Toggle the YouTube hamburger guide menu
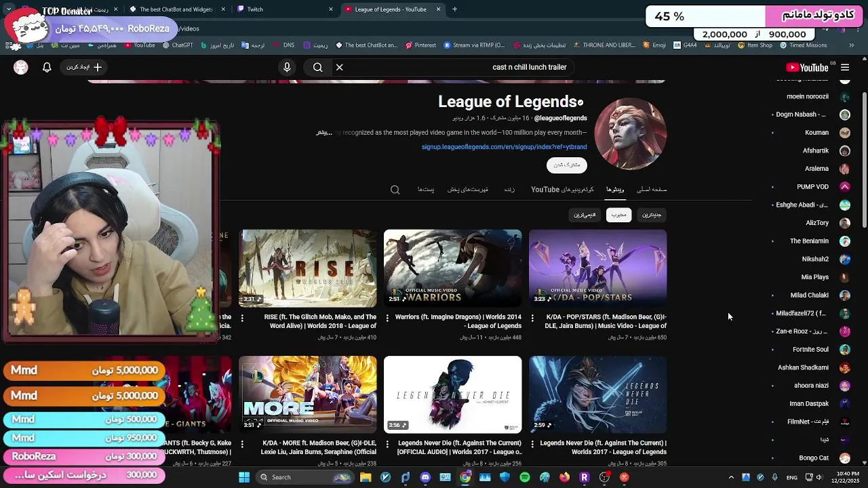 click(x=845, y=67)
